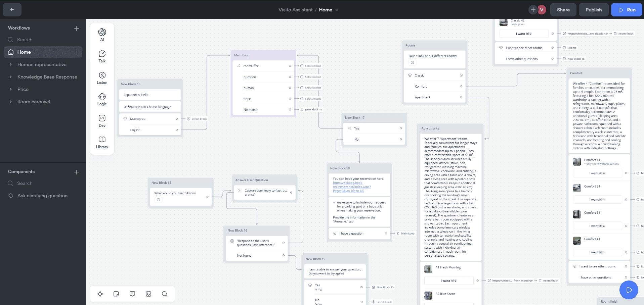The width and height of the screenshot is (644, 305).
Task: Expand the Room carousel workflow
Action: [11, 102]
